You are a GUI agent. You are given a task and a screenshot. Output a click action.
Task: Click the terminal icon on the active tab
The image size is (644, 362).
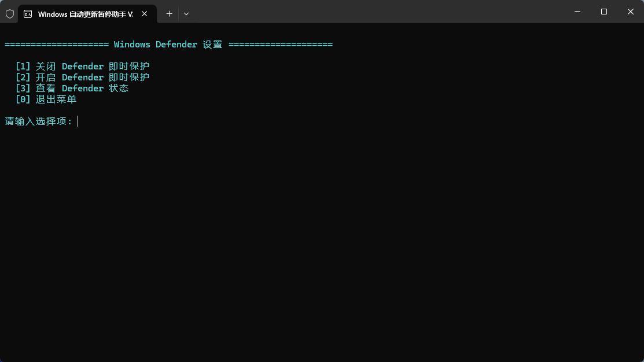pos(28,14)
